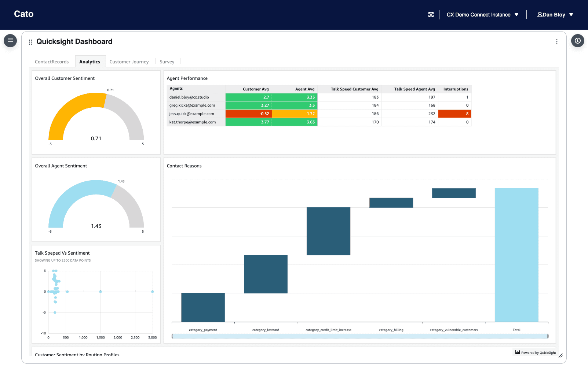Click the fullscreen expand icon

[x=431, y=15]
